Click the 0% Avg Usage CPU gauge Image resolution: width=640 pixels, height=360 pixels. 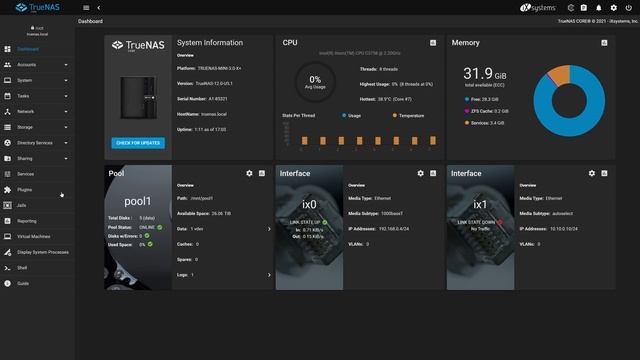pos(315,82)
